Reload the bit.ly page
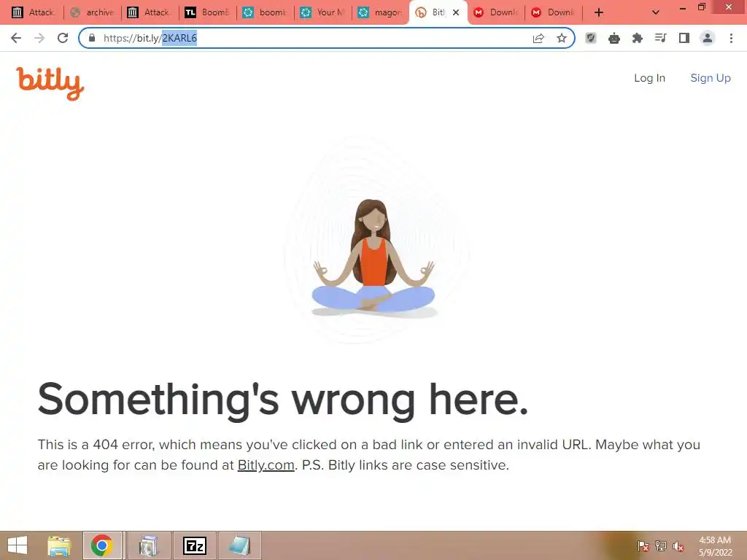The height and width of the screenshot is (560, 747). click(63, 38)
